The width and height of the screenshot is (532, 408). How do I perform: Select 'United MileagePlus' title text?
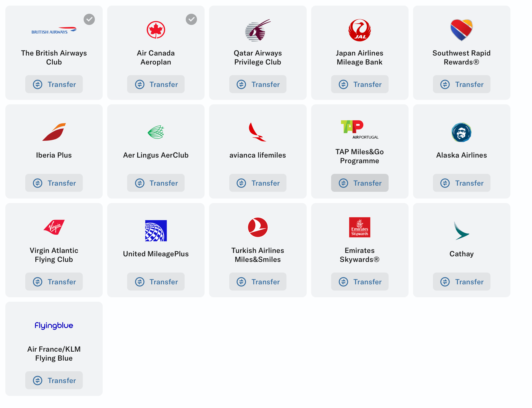[x=156, y=254]
